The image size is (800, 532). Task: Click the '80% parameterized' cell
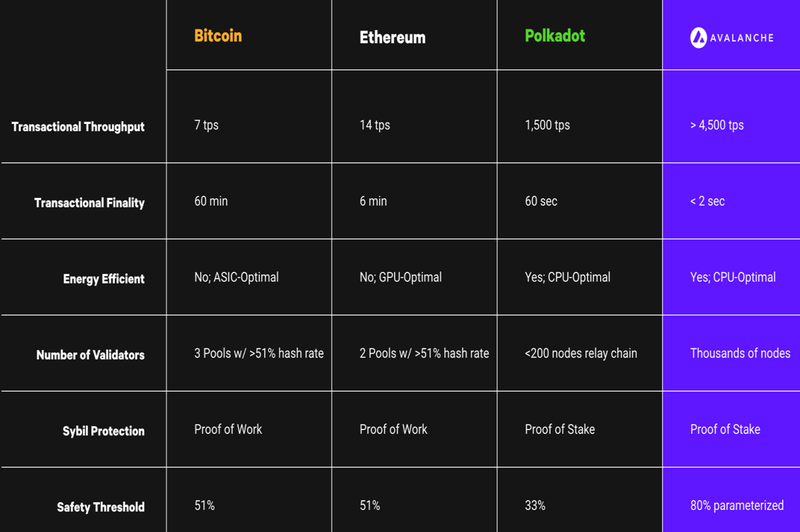point(737,505)
